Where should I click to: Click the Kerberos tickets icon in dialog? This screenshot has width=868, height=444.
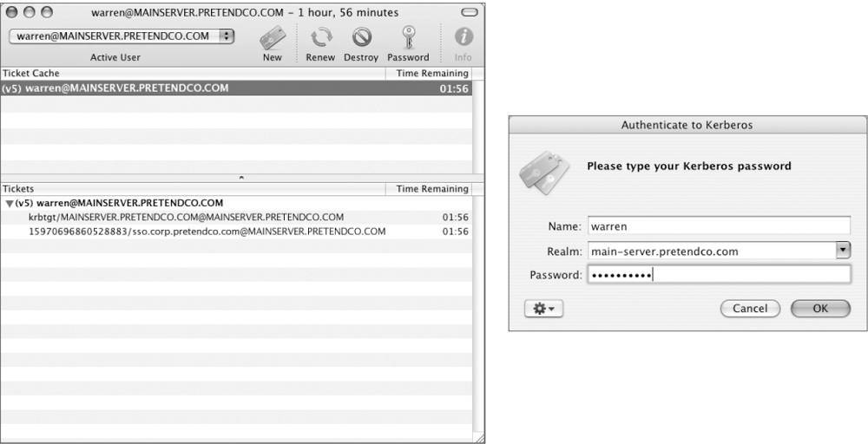click(x=544, y=173)
